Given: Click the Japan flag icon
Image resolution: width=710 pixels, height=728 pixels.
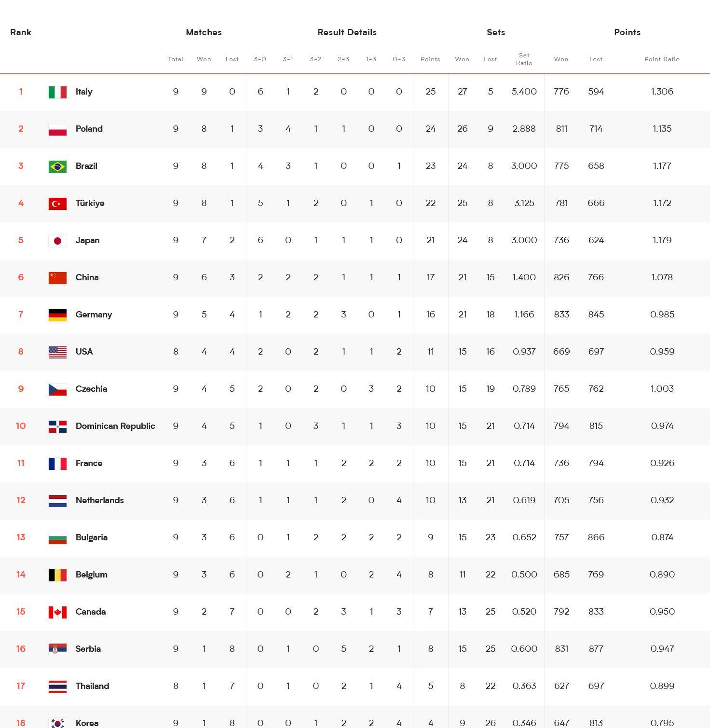Looking at the screenshot, I should [57, 240].
